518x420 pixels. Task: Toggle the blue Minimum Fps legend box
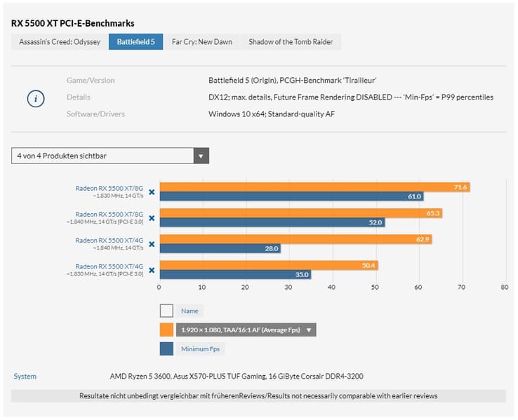(166, 348)
